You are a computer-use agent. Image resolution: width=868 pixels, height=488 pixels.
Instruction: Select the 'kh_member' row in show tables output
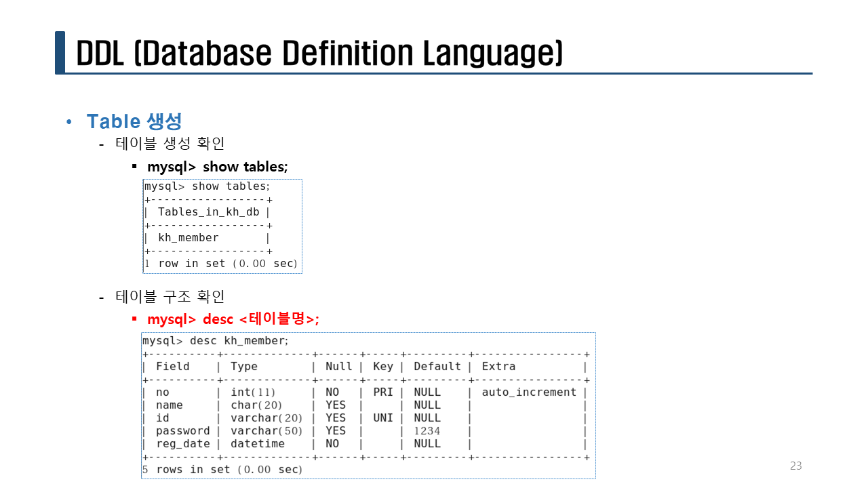pyautogui.click(x=188, y=238)
